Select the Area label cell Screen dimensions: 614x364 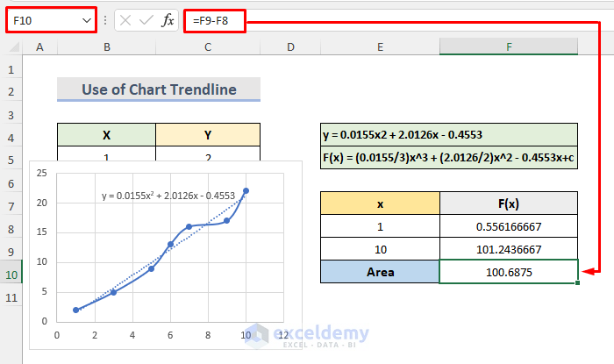click(x=380, y=272)
